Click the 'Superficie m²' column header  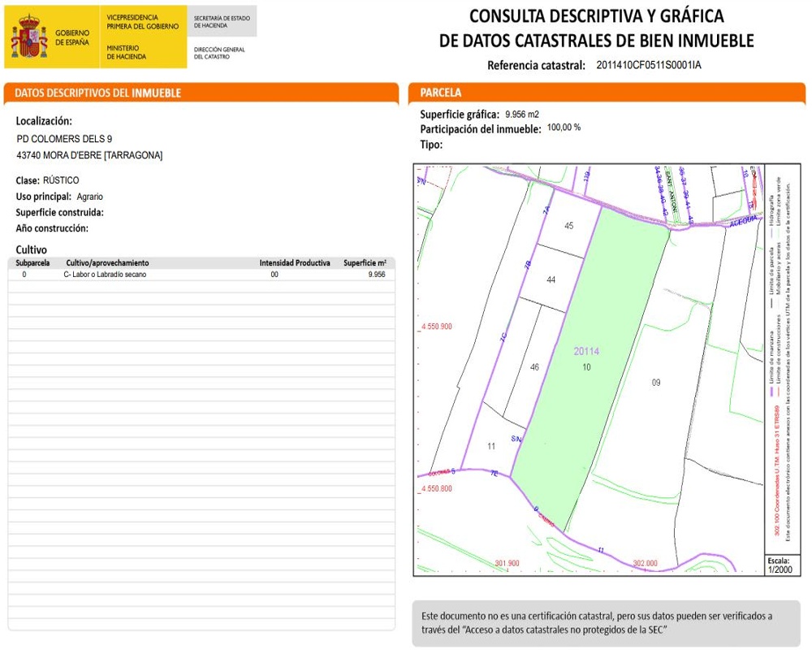pyautogui.click(x=365, y=262)
